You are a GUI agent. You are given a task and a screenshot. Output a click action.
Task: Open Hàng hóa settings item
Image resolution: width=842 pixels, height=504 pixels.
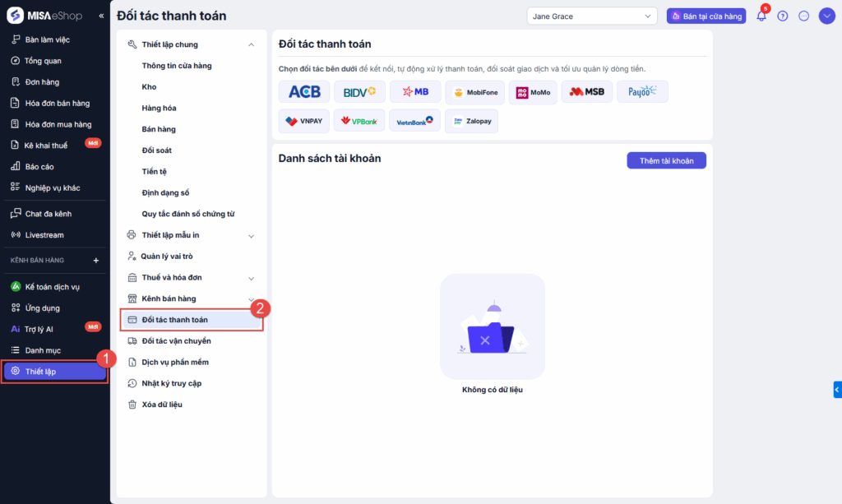point(159,108)
